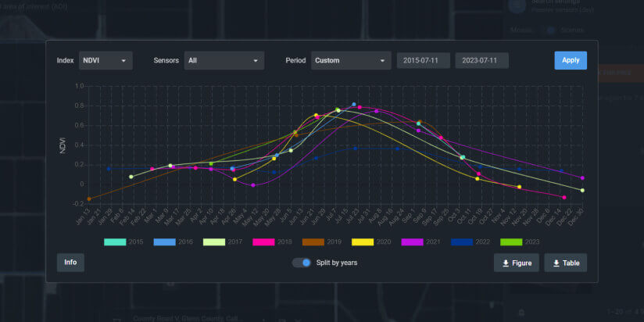Click the Apply button
Image resolution: width=644 pixels, height=322 pixels.
point(571,60)
